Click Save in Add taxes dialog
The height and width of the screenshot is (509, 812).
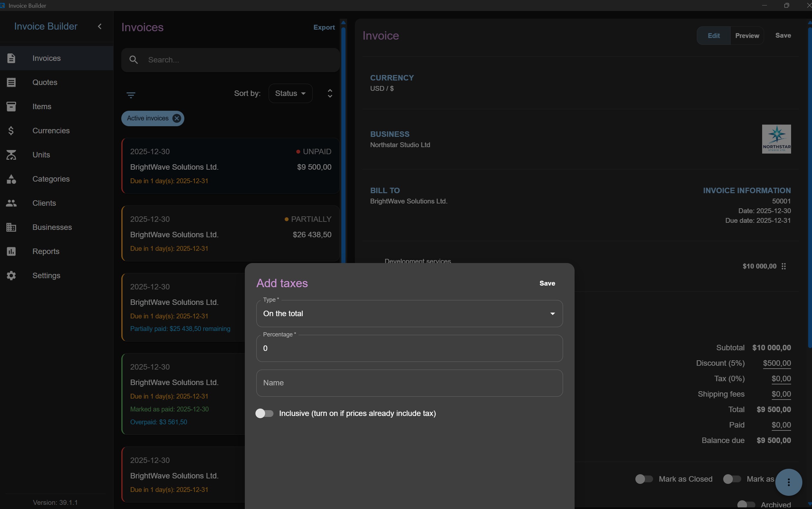(547, 283)
